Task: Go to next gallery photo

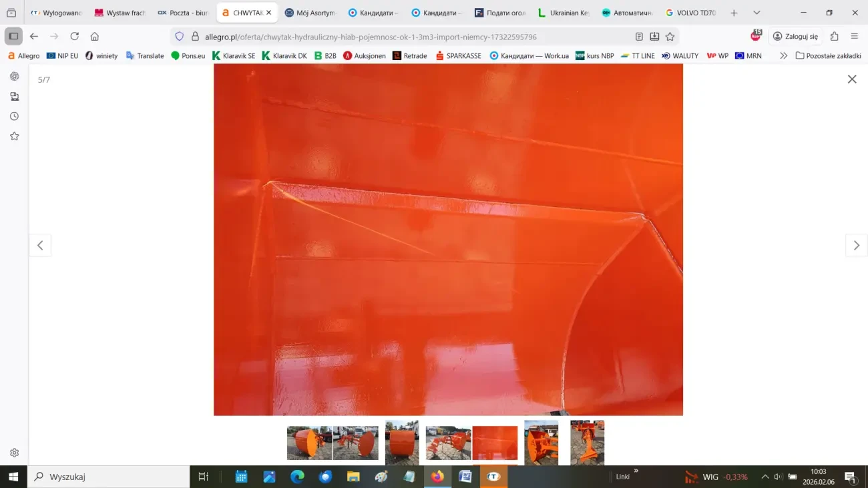Action: point(856,246)
